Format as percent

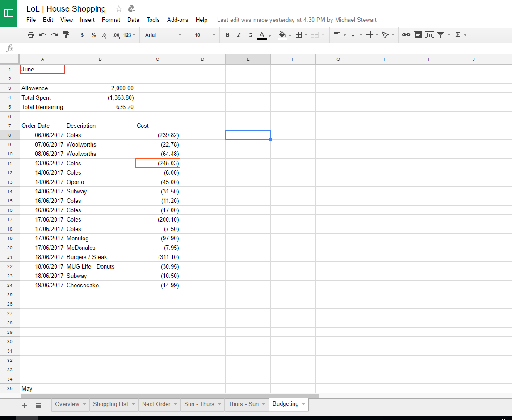[x=94, y=35]
